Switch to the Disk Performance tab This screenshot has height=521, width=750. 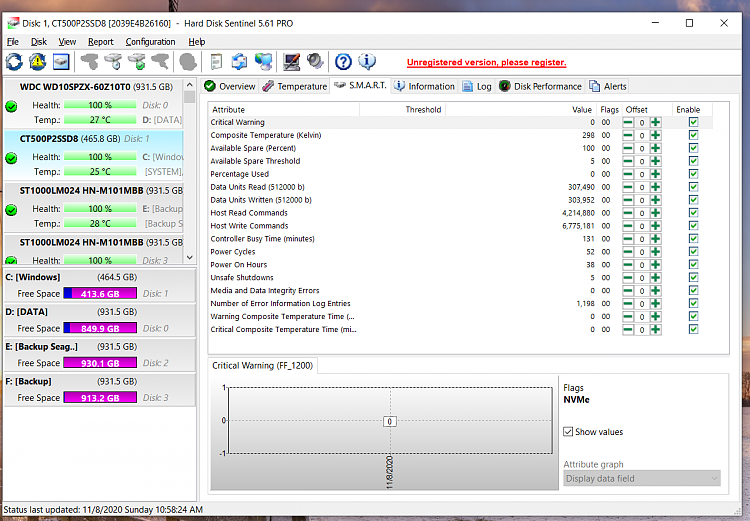(x=540, y=86)
